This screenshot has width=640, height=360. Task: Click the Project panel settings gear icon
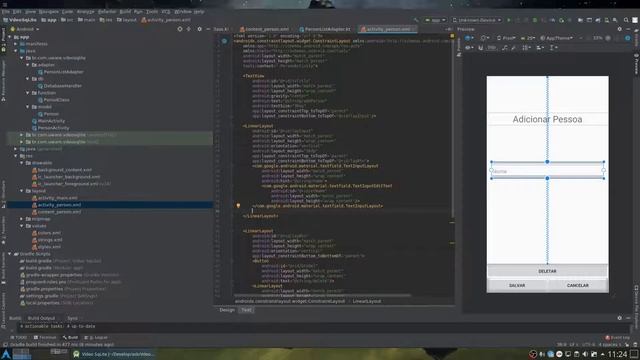coord(199,29)
